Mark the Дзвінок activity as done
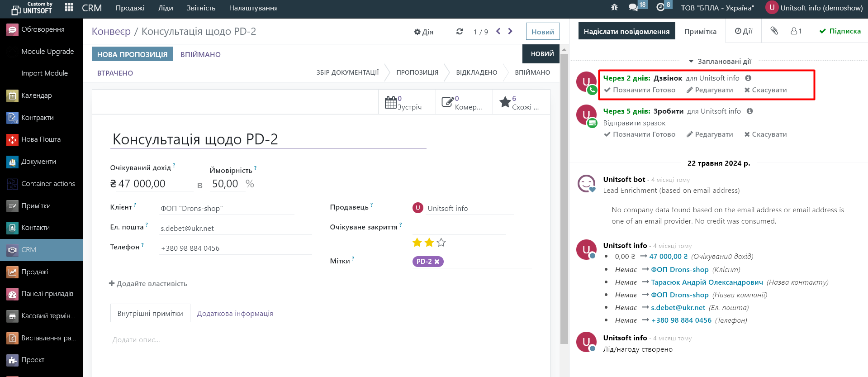Screen dimensions: 868x377 [x=639, y=90]
